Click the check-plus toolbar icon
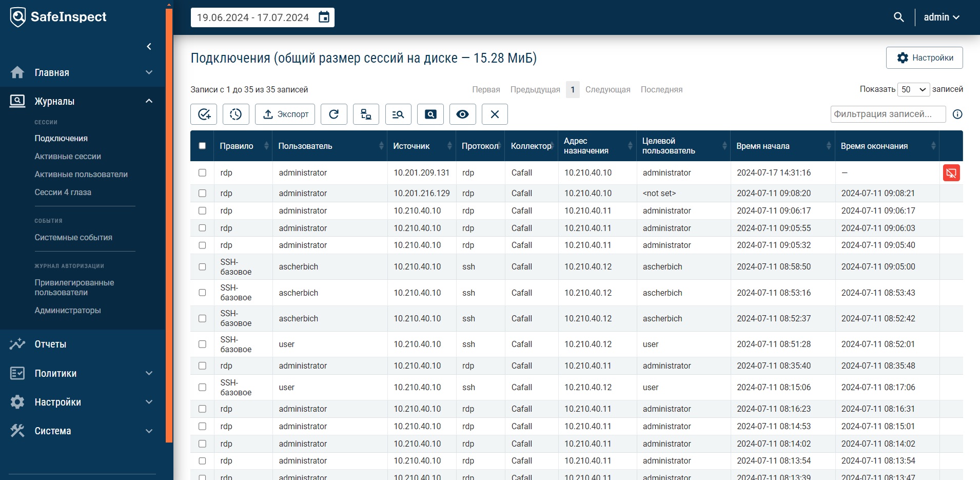The image size is (980, 480). pos(204,114)
